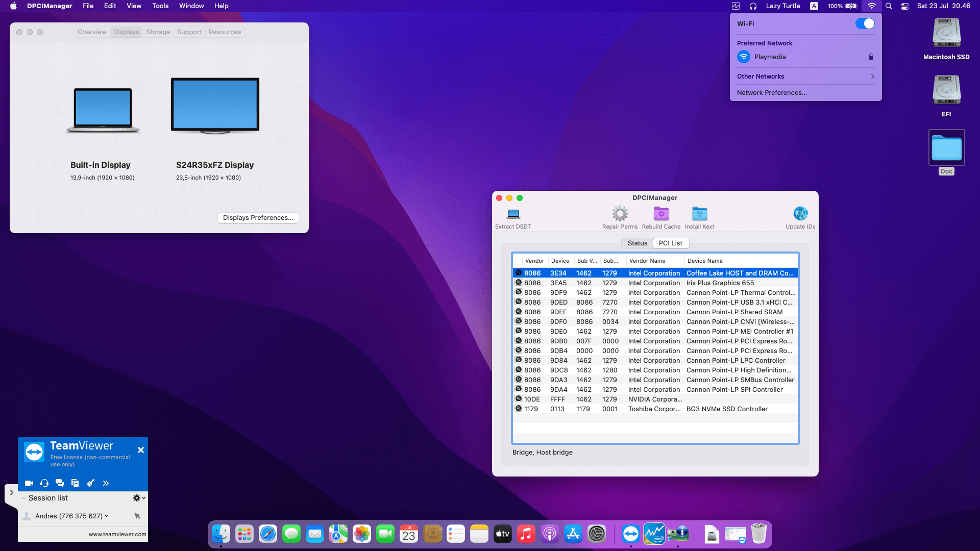The height and width of the screenshot is (551, 980).
Task: Click the Update IDs globe icon
Action: (800, 214)
